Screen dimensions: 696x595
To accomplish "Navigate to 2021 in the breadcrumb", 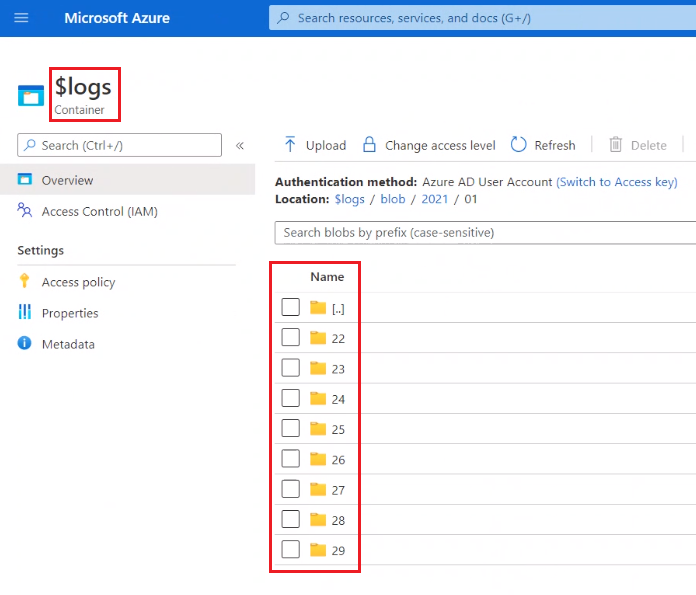I will [x=435, y=199].
